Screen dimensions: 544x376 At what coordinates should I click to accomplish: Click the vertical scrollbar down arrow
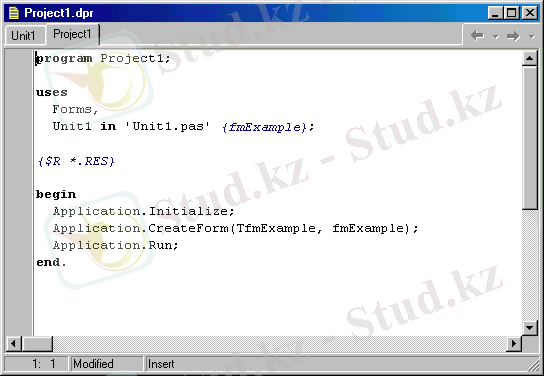click(530, 327)
